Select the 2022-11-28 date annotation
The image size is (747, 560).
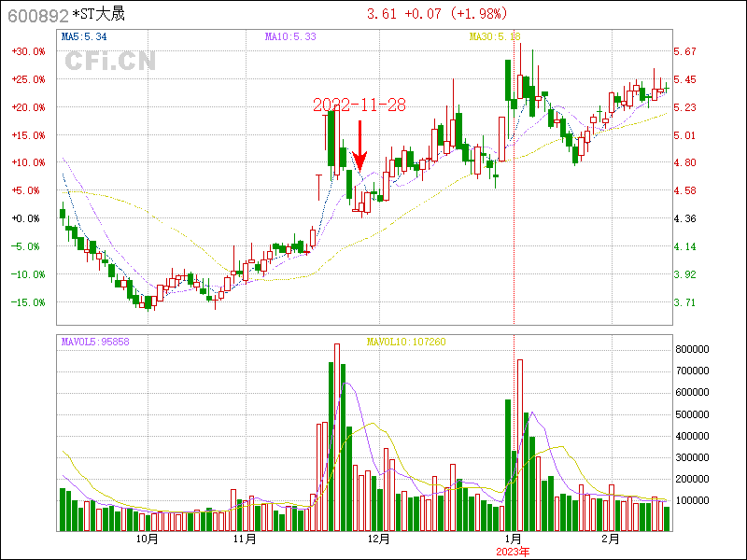pos(359,105)
